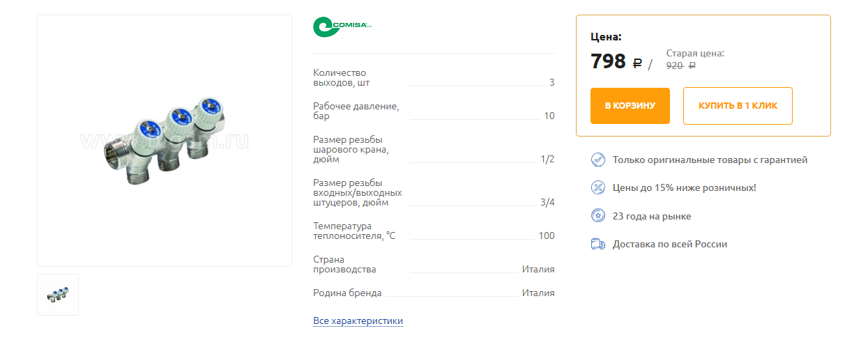Click the 798 price value
This screenshot has width=868, height=340.
[x=608, y=61]
